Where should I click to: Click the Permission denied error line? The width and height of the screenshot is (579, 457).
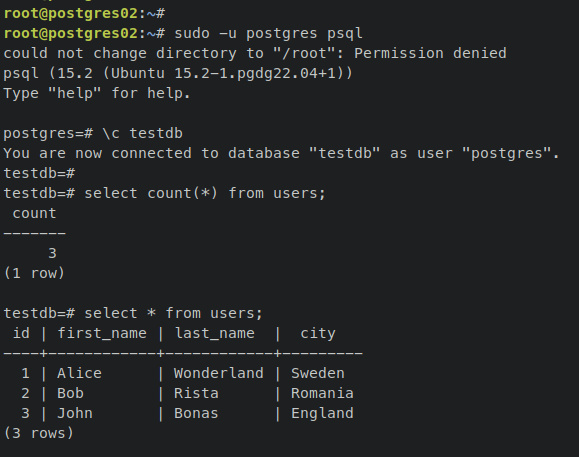point(255,54)
